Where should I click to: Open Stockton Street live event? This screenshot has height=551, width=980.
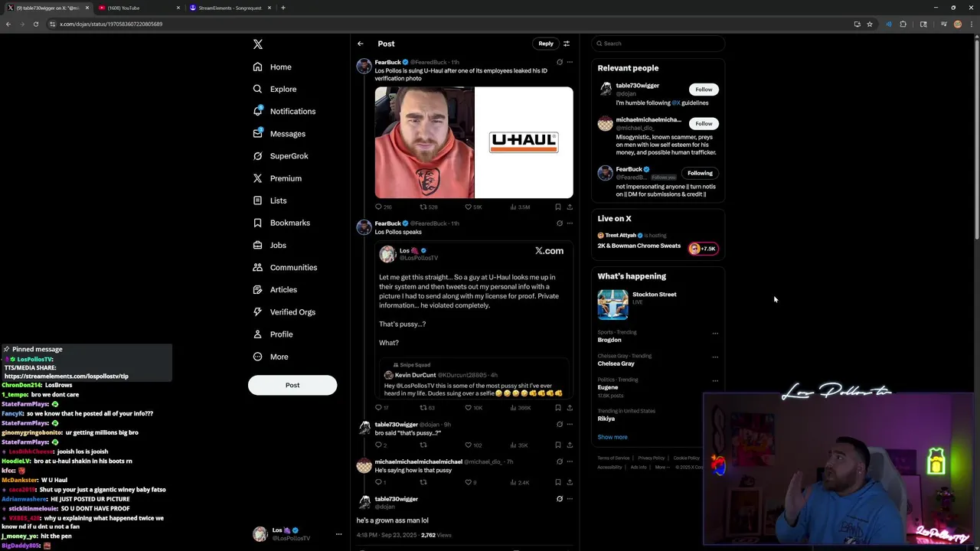coord(658,305)
